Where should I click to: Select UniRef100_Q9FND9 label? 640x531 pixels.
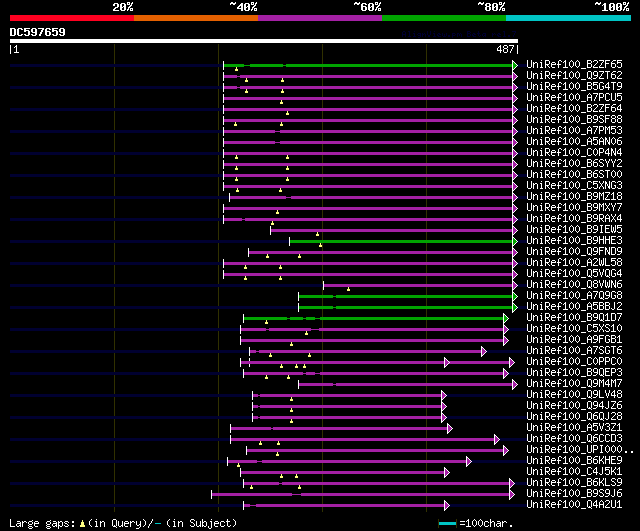[574, 252]
